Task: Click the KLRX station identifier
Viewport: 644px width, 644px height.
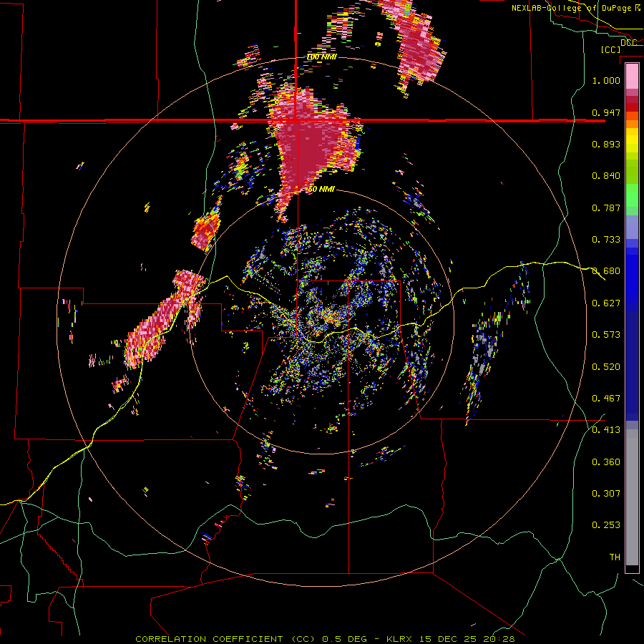Action: coord(401,639)
